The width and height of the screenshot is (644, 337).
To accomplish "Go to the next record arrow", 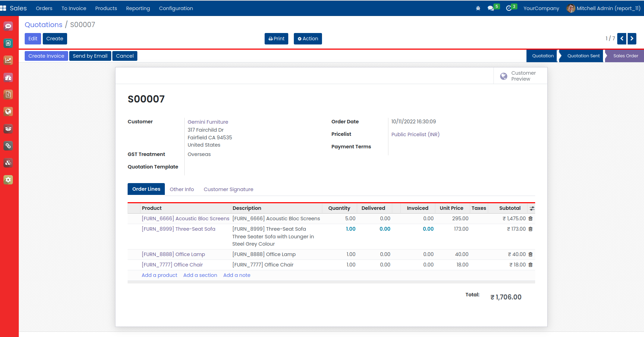I will click(x=632, y=39).
